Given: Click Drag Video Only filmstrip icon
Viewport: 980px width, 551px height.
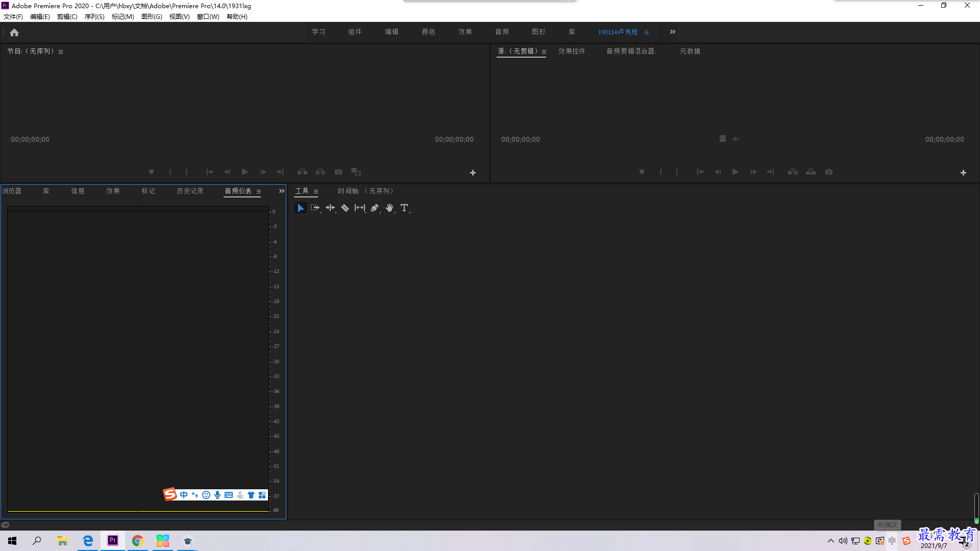Looking at the screenshot, I should coord(723,139).
